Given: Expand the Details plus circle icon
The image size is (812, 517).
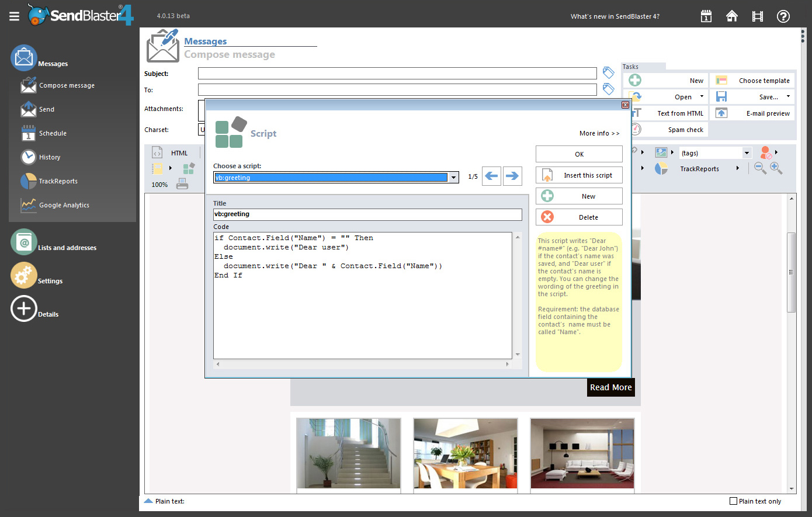Looking at the screenshot, I should click(23, 308).
